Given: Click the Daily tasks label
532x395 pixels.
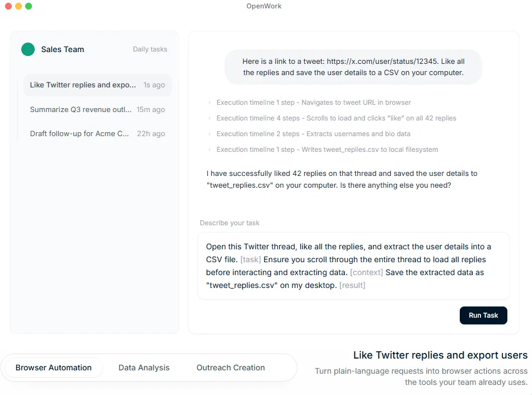Looking at the screenshot, I should pyautogui.click(x=150, y=49).
